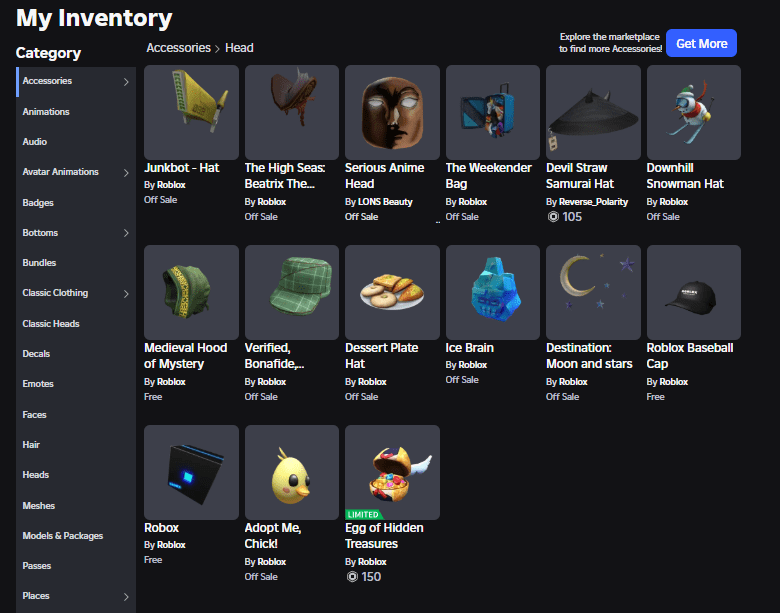Expand the Classic Clothing submenu arrow
The image size is (780, 613).
click(126, 294)
